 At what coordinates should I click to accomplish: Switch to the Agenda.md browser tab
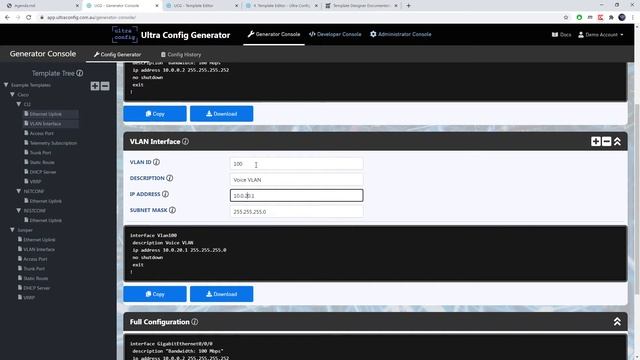tap(43, 6)
